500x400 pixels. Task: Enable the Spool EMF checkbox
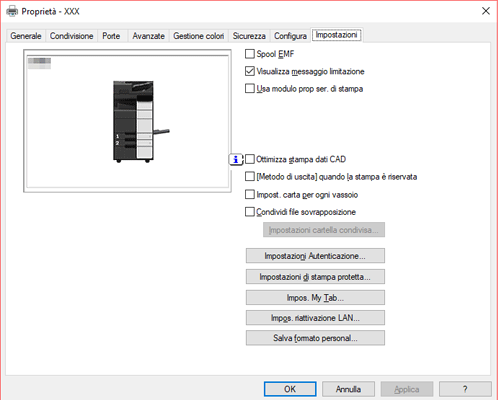pos(250,54)
